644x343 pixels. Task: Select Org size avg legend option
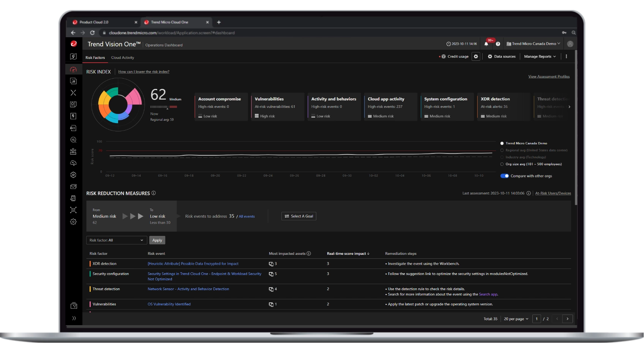502,164
